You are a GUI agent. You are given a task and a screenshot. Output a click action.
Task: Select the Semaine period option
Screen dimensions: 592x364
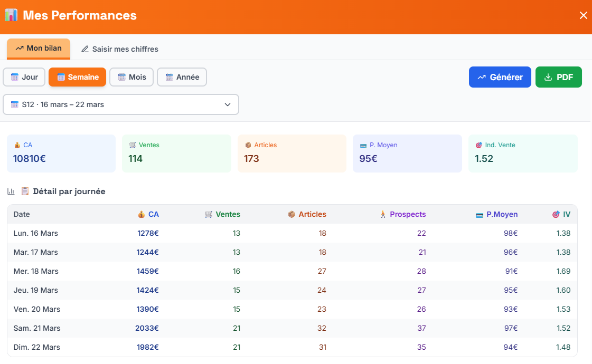pos(77,76)
